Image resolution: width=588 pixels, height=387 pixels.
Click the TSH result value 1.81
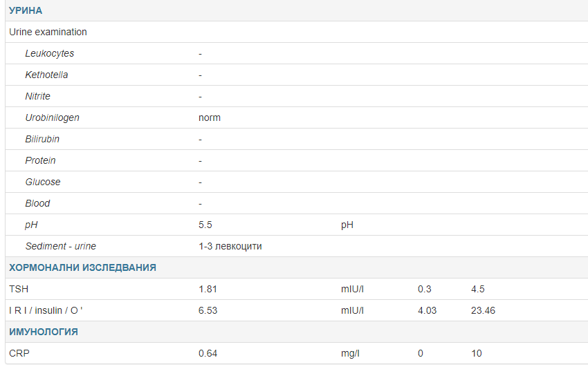208,289
